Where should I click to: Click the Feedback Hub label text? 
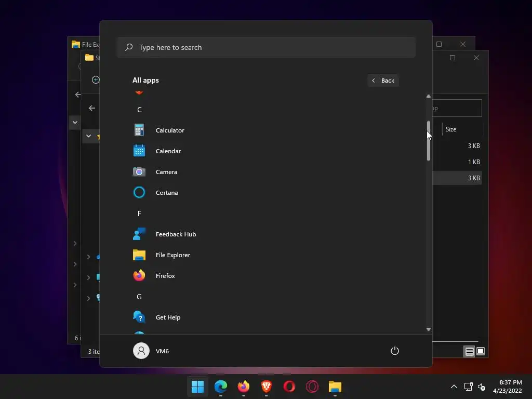click(x=176, y=234)
